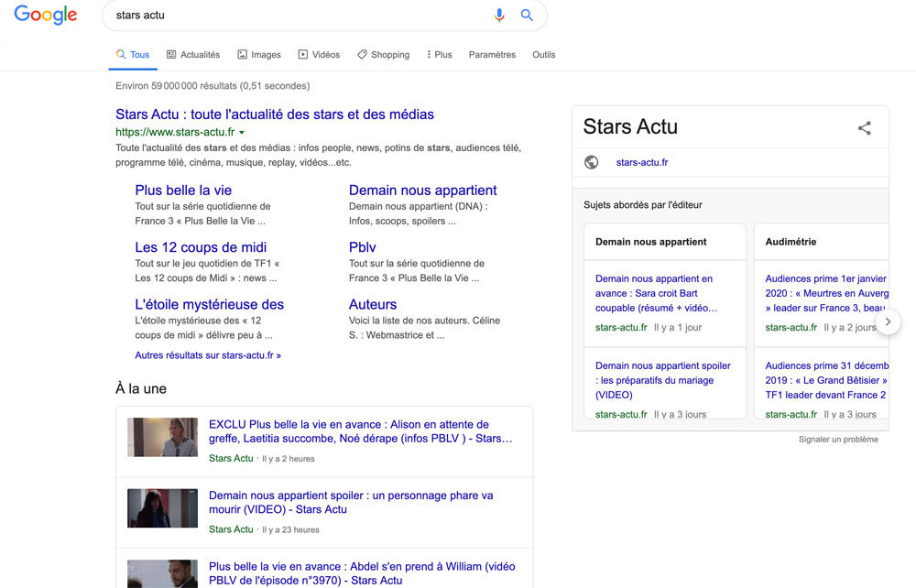Open 'L'étoile mystérieuse des' sitelink
916x588 pixels.
[209, 305]
